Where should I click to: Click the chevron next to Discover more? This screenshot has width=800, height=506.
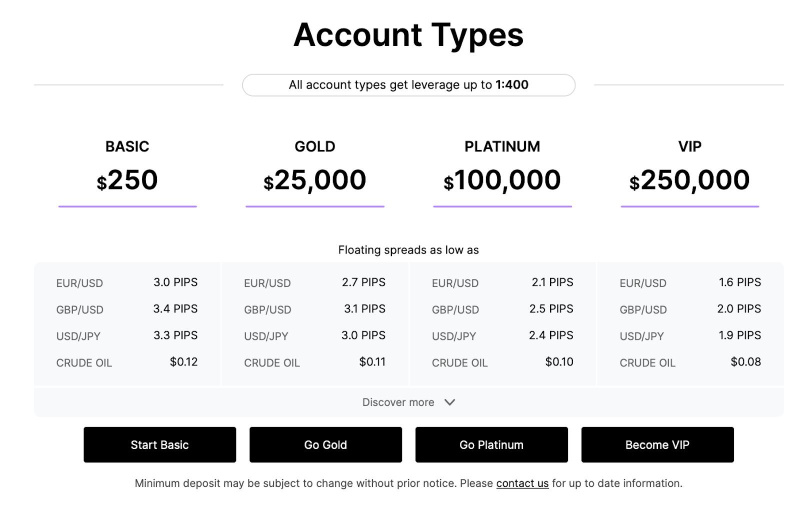pos(449,402)
